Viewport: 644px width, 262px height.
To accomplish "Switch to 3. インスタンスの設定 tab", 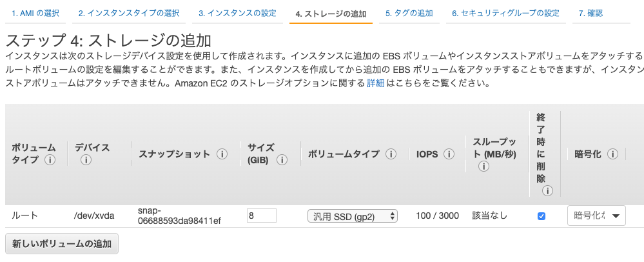I will coord(237,13).
